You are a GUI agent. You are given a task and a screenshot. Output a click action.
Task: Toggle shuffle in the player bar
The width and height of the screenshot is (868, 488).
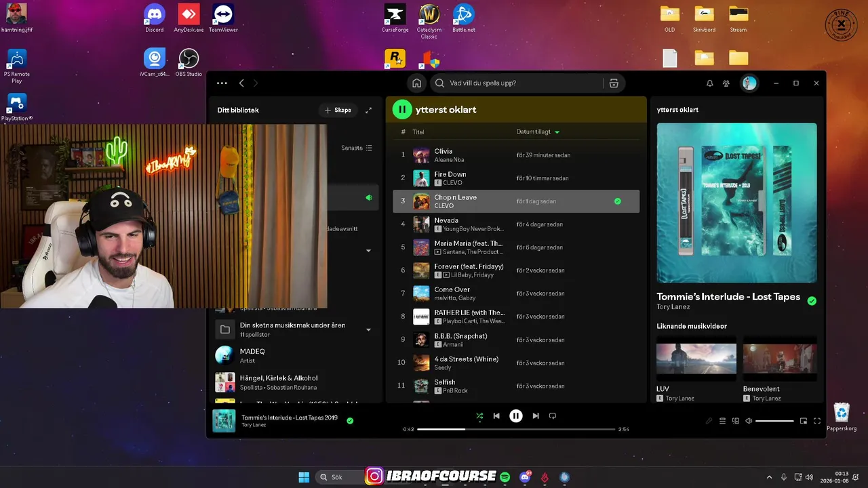[479, 415]
